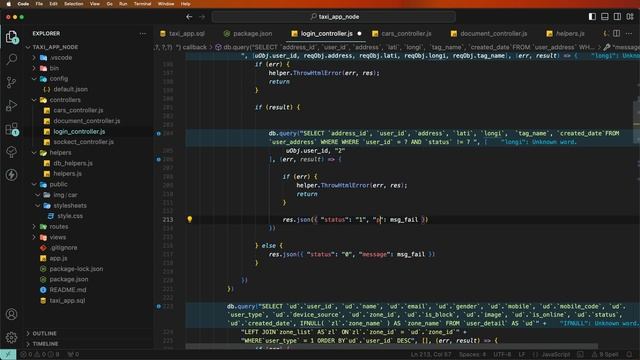Open app.js in the explorer

(58, 258)
